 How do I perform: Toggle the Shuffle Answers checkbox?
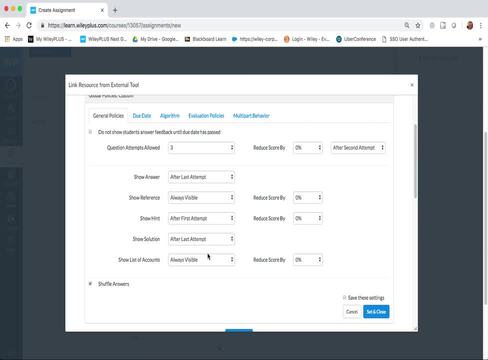click(x=90, y=284)
